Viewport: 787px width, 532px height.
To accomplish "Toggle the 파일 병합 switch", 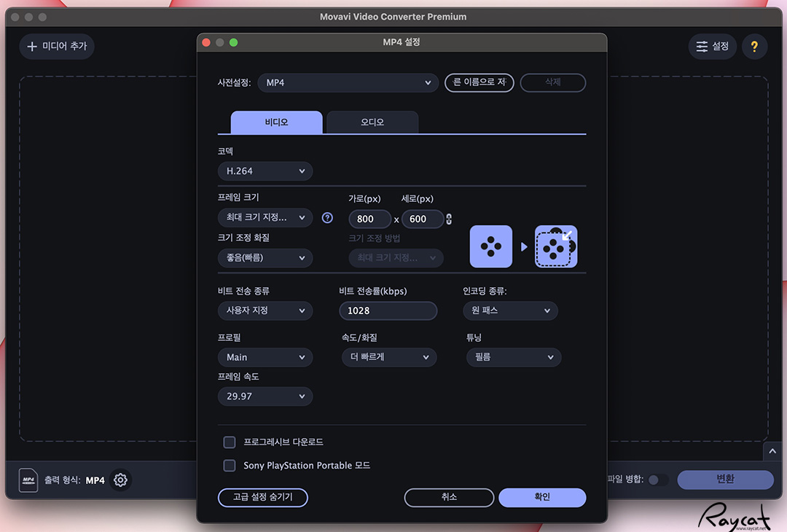I will click(x=658, y=480).
